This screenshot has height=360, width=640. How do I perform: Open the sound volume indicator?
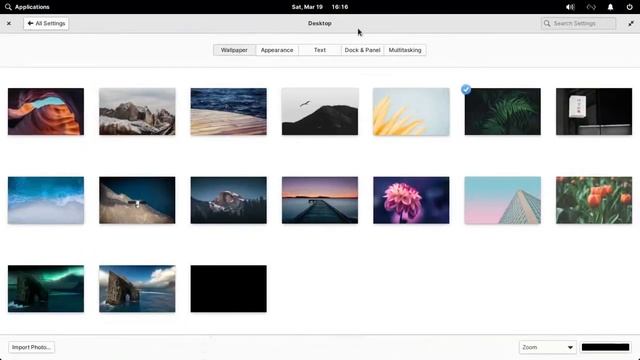click(x=570, y=7)
